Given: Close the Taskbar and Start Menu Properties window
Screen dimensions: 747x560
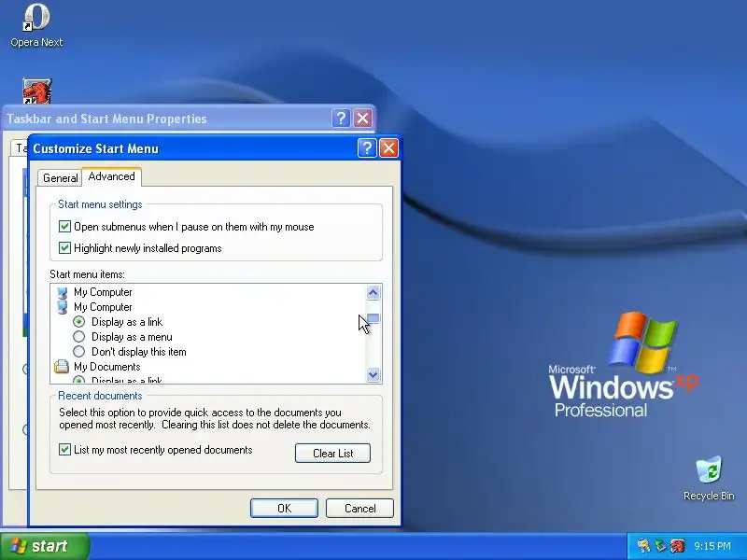Looking at the screenshot, I should [362, 119].
